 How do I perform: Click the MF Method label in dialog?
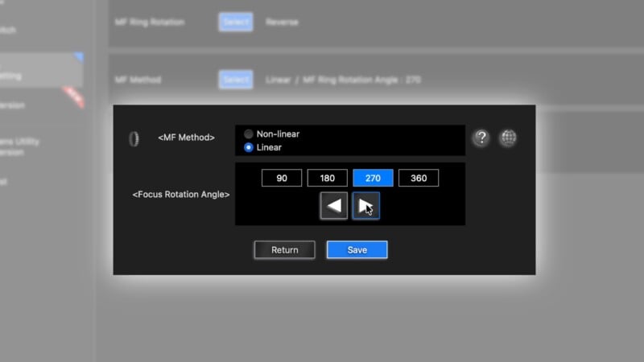186,138
